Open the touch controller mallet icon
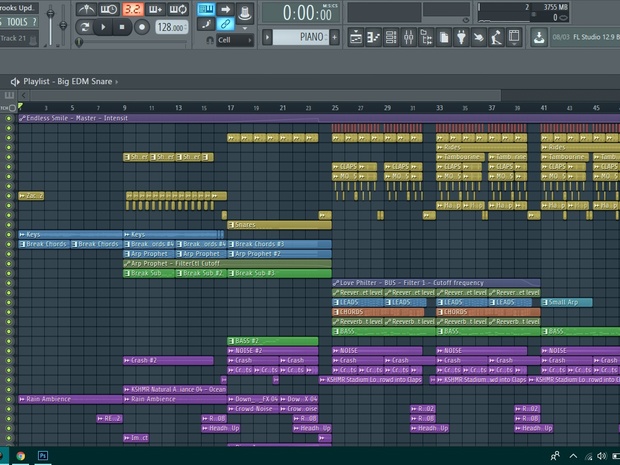The width and height of the screenshot is (620, 465). (496, 38)
